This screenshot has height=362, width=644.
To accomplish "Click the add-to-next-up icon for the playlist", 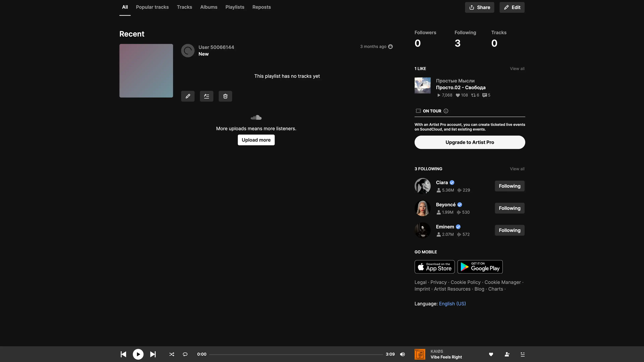I will [x=206, y=96].
